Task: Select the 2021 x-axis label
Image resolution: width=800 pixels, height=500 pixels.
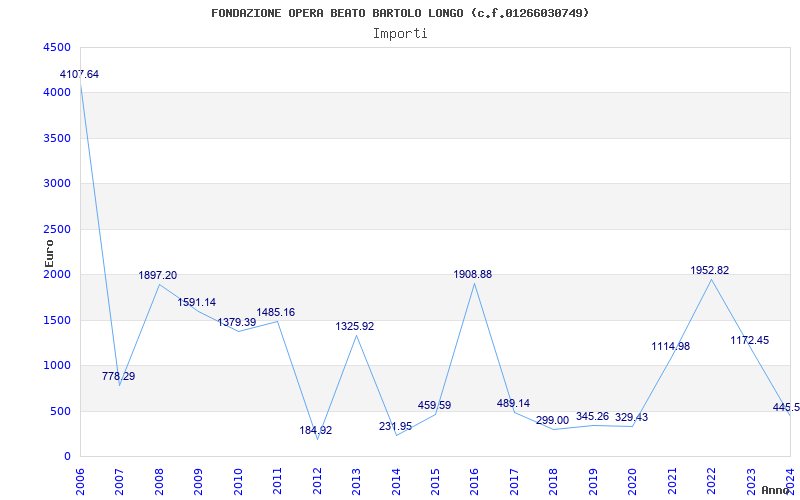Action: (x=671, y=481)
